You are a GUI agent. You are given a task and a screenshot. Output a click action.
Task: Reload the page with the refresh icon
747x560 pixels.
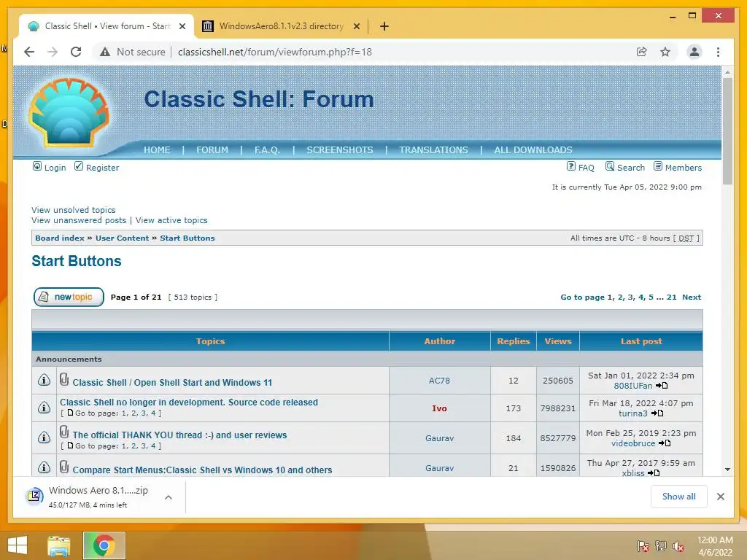tap(76, 52)
